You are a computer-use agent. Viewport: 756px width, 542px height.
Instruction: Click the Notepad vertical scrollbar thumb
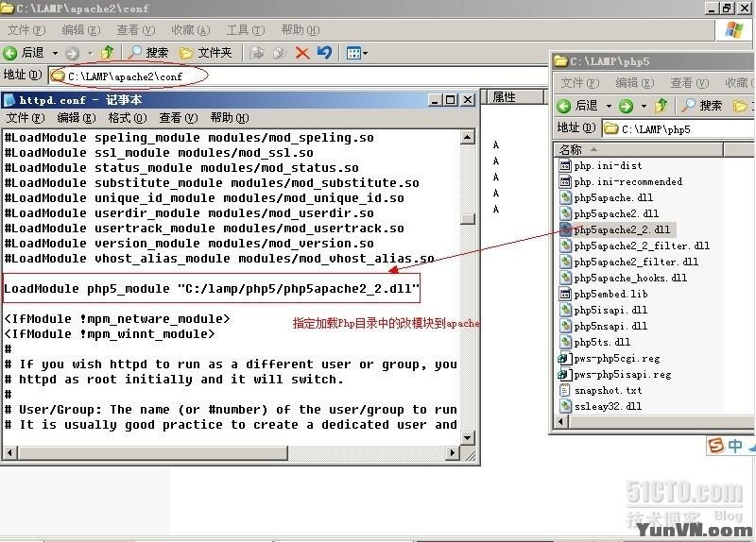467,219
